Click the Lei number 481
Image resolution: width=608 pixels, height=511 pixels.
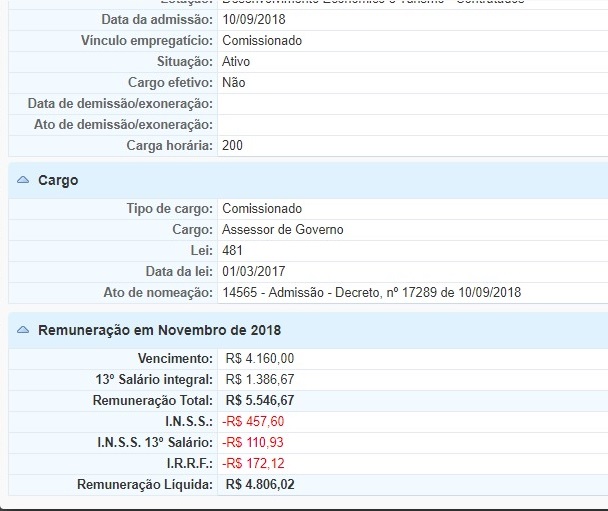pos(232,250)
